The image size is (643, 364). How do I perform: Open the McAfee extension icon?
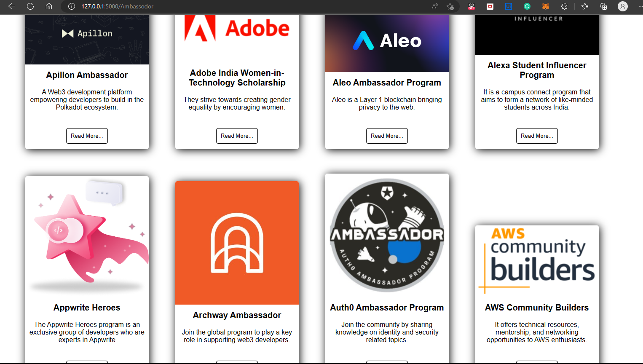(490, 6)
